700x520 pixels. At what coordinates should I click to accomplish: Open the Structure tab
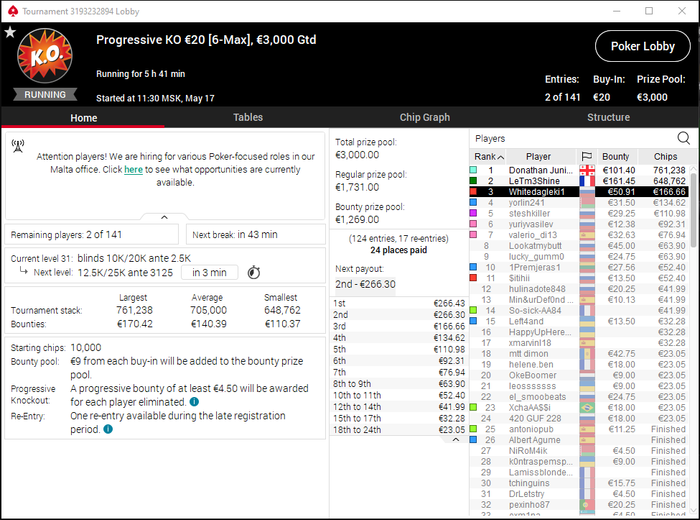[608, 117]
